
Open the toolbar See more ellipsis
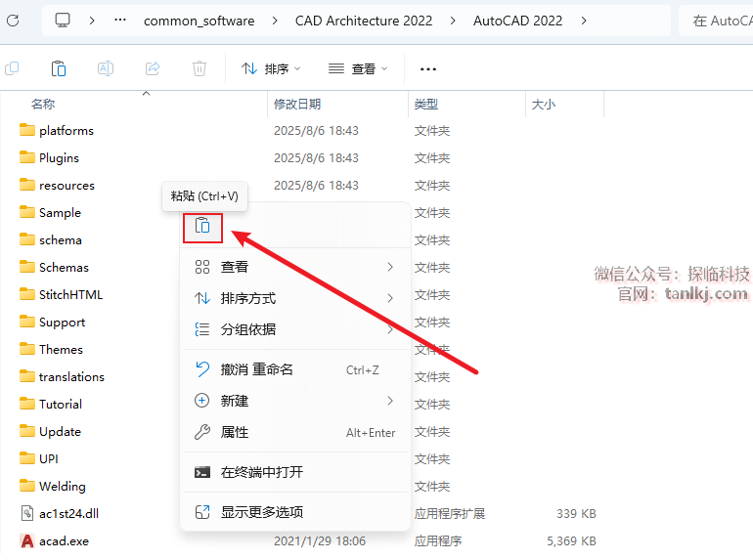[x=428, y=69]
